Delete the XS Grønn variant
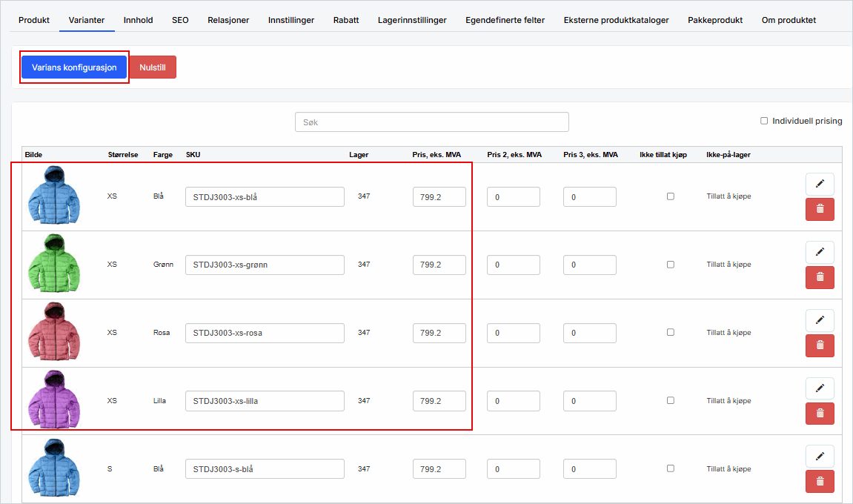 point(820,277)
